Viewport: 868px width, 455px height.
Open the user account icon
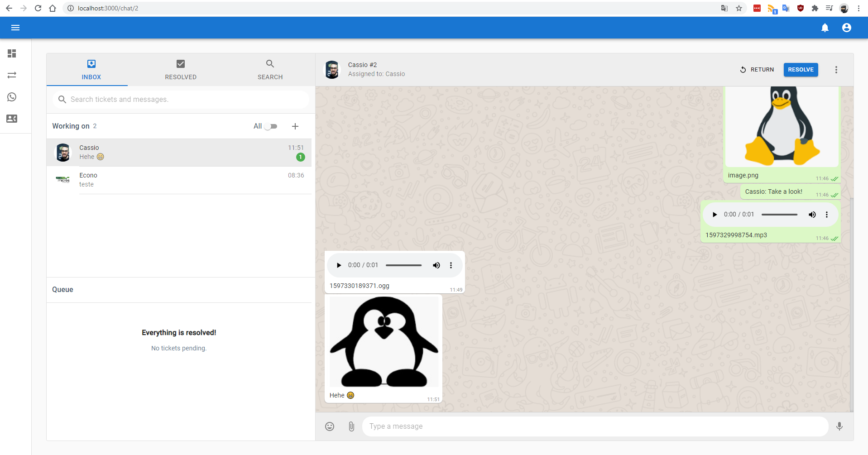point(846,28)
